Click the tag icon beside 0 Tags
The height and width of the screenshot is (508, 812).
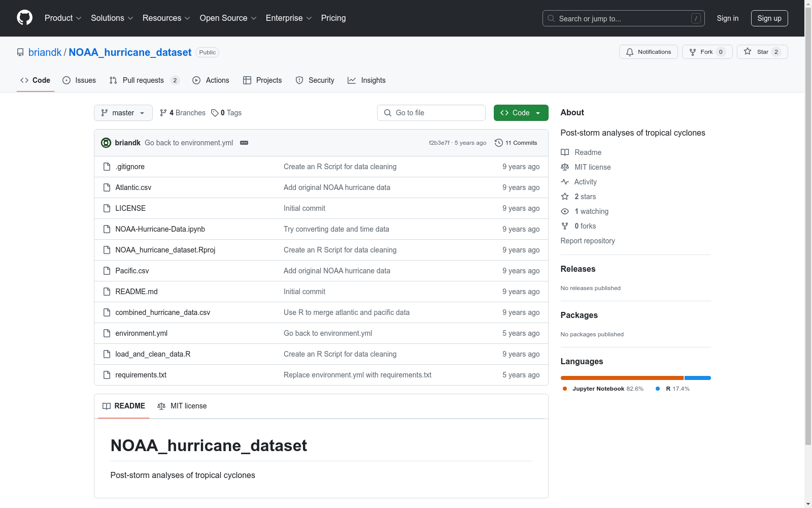click(x=215, y=113)
